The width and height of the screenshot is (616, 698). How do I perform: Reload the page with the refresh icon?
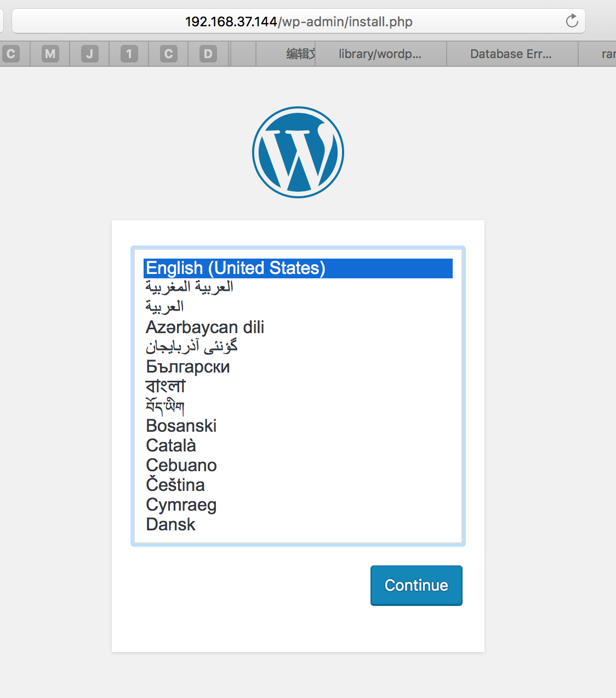click(x=572, y=21)
